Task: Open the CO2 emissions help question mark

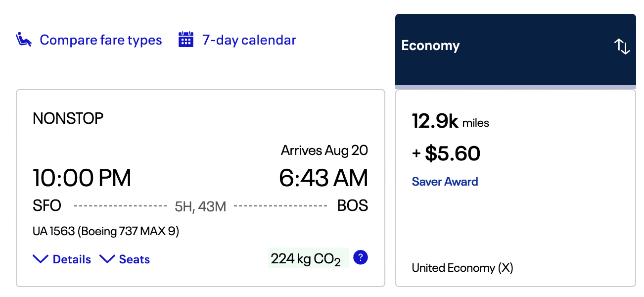Action: 361,257
